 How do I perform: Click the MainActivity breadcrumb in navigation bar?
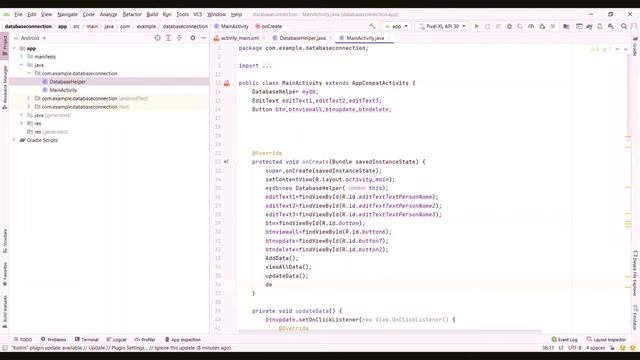pos(231,26)
